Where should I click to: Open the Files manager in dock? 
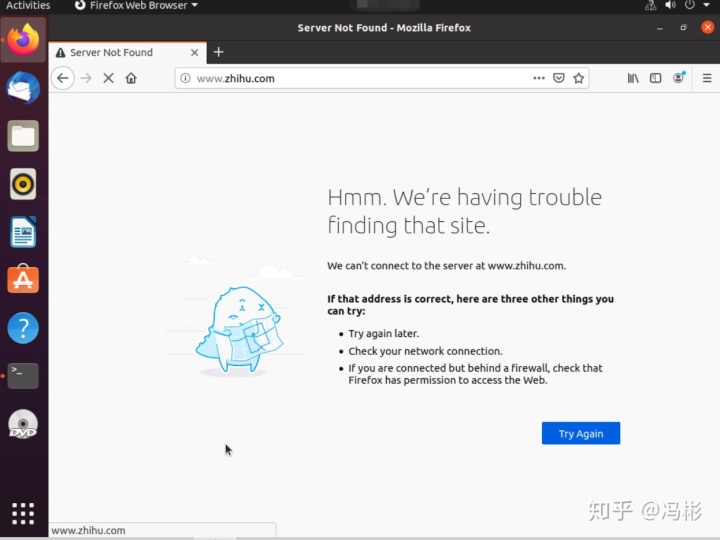(23, 136)
